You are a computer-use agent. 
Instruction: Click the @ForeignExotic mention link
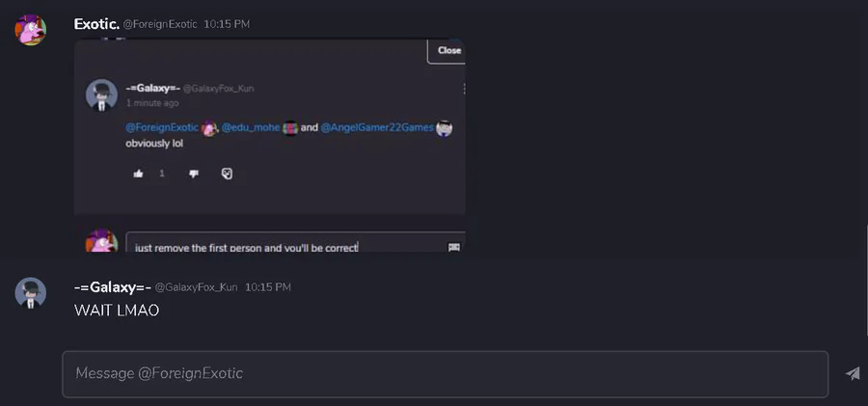pyautogui.click(x=162, y=127)
